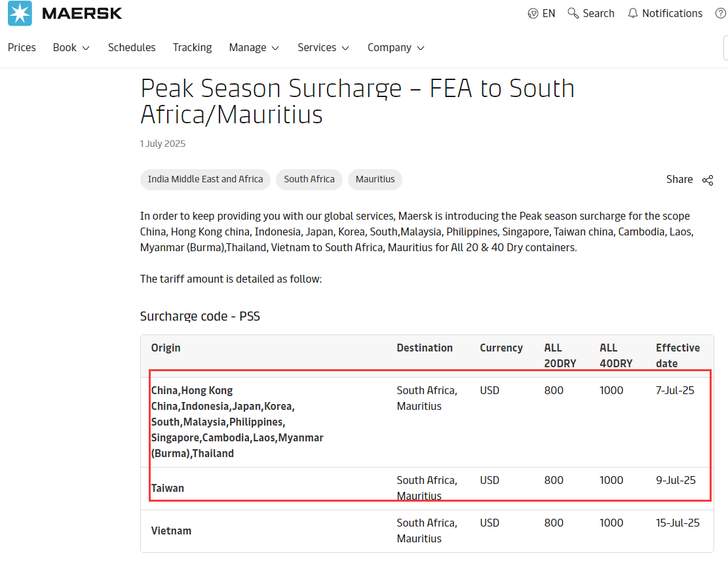Screen dimensions: 728x562
Task: Click the Currency column header
Action: pos(501,348)
